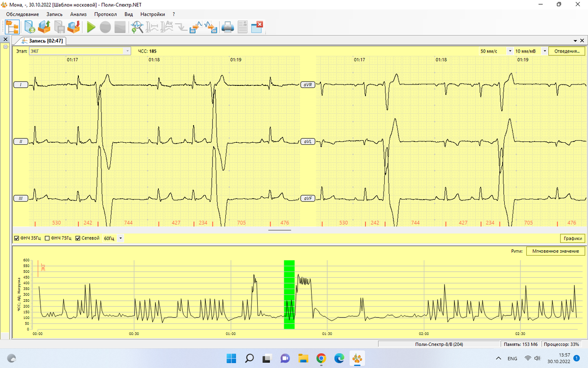The height and width of the screenshot is (368, 588).
Task: Open the Windows Start menu
Action: pos(231,358)
